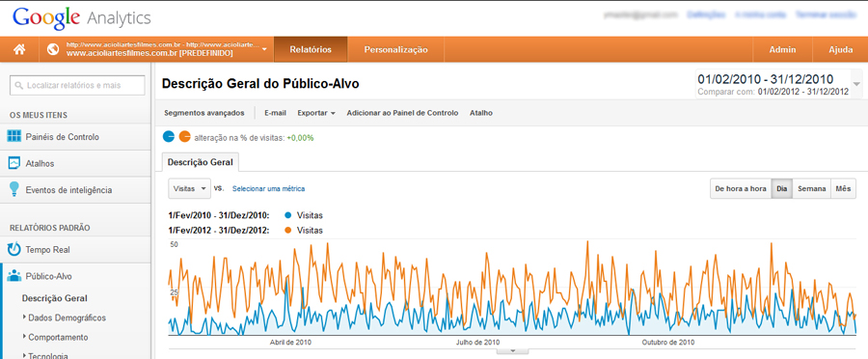Click the Outubro de 2010 axis label

click(668, 343)
